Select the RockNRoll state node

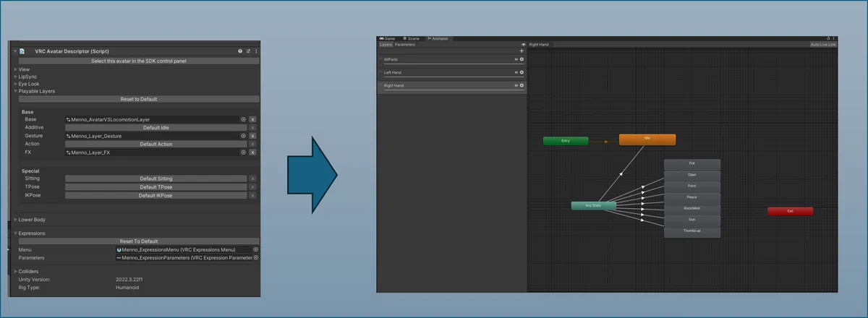tap(692, 208)
